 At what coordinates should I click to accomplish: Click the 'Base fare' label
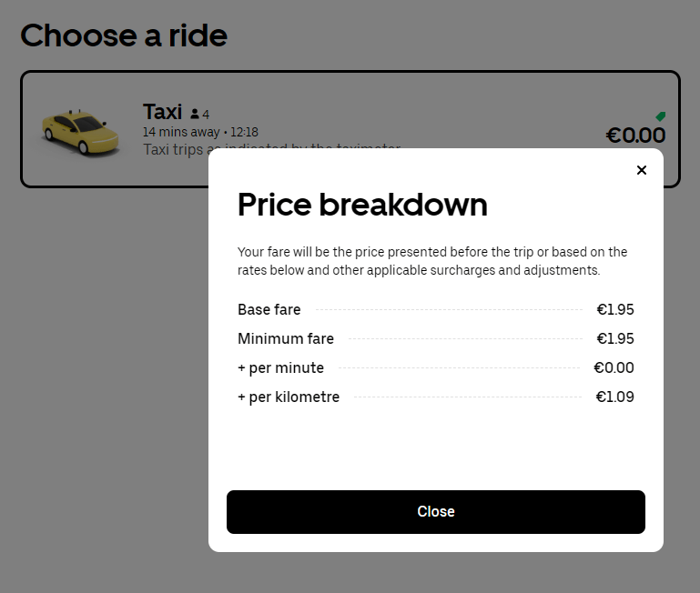point(269,309)
